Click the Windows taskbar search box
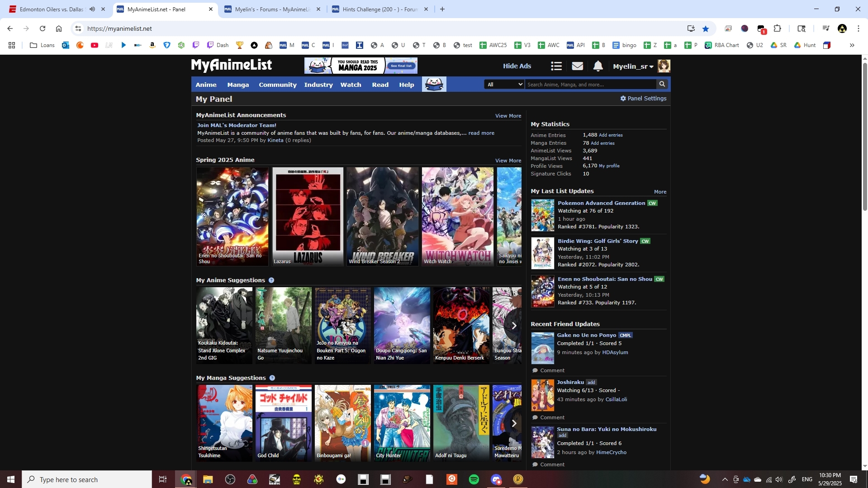Viewport: 868px width, 488px height. 87,479
